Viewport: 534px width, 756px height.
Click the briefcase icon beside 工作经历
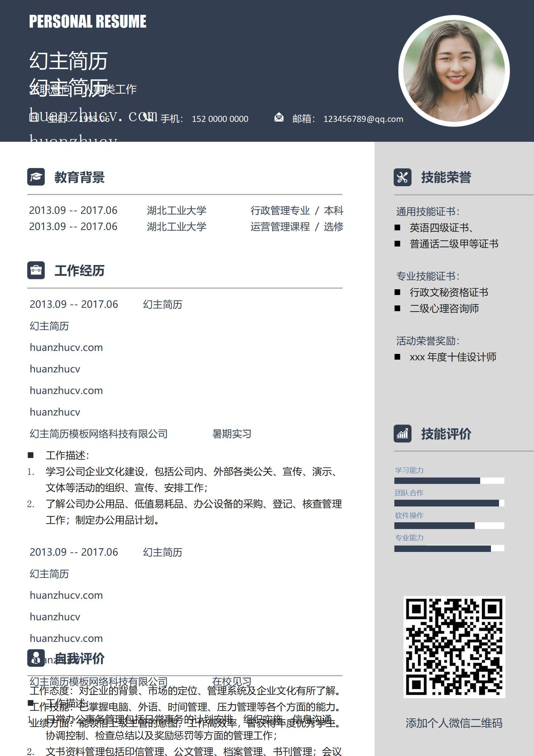pos(36,270)
